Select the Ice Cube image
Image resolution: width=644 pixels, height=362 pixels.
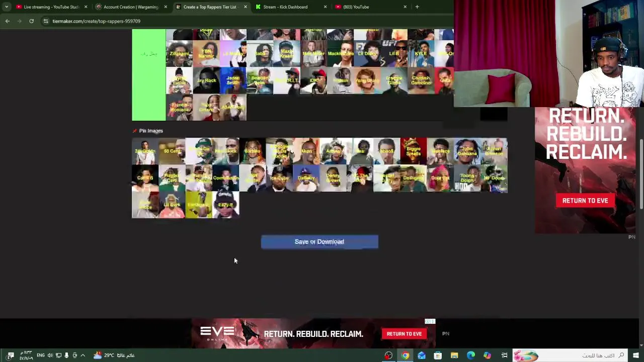point(279,178)
